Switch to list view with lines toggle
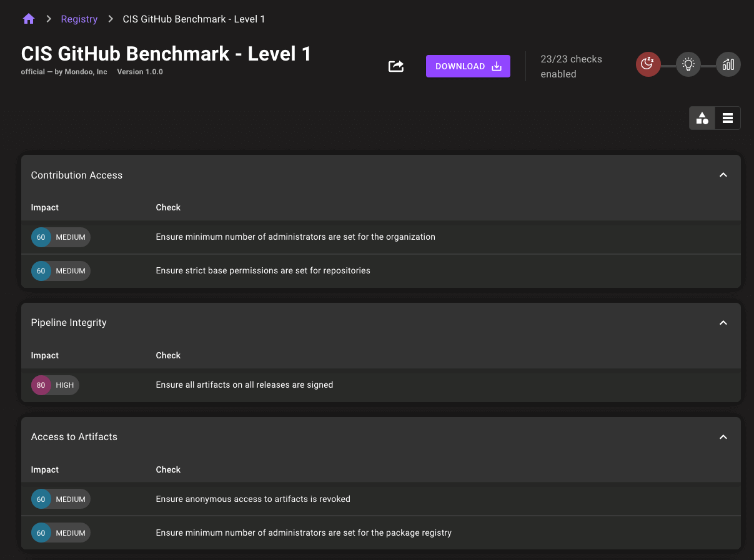The height and width of the screenshot is (560, 754). pyautogui.click(x=727, y=117)
